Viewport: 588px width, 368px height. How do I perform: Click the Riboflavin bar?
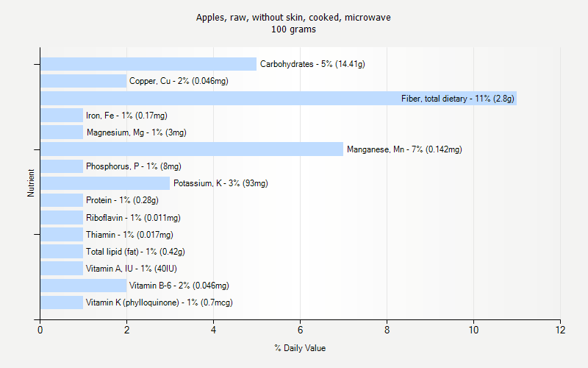62,217
